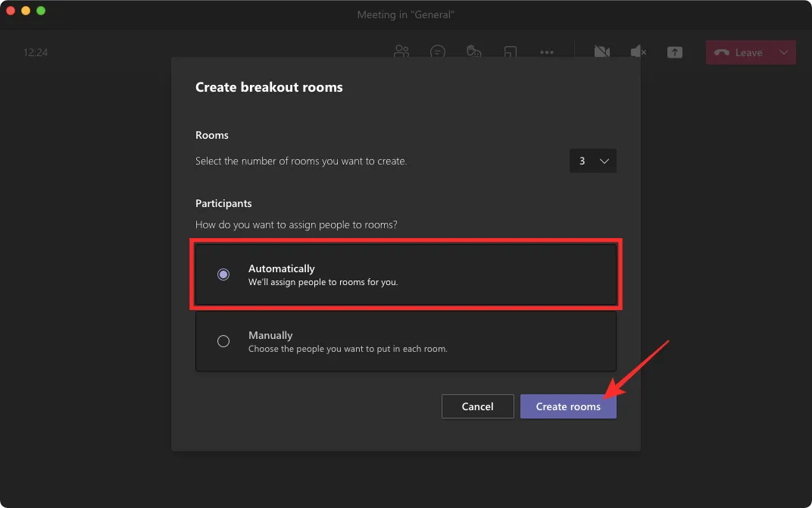Click Create rooms button
The width and height of the screenshot is (812, 508).
click(x=568, y=406)
